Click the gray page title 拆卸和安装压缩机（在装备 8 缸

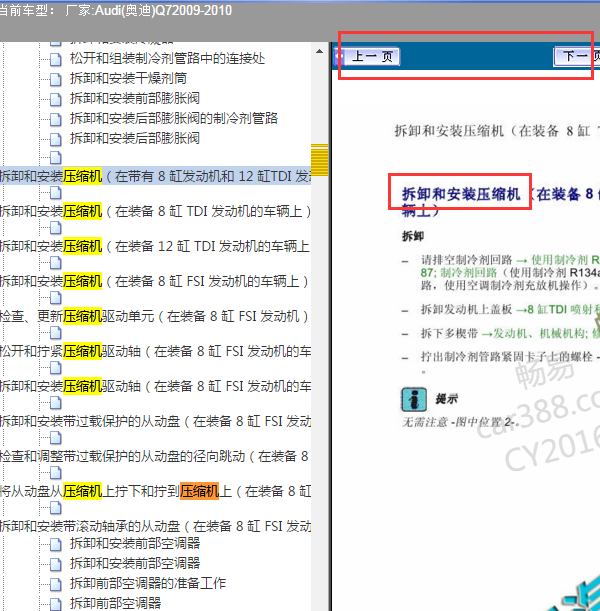coord(492,131)
